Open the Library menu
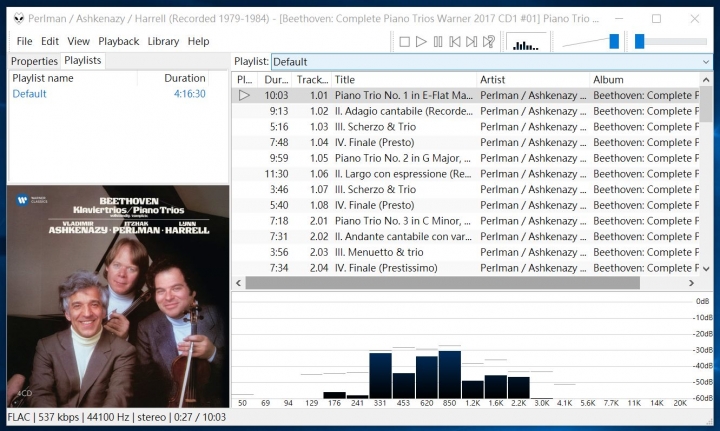Screen dimensions: 720x431 pos(163,41)
